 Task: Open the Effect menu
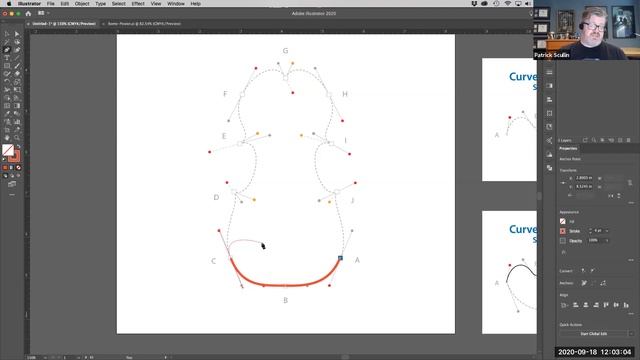(x=138, y=4)
